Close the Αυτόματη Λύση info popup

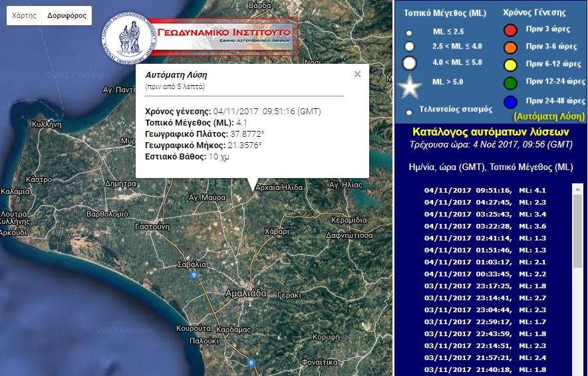tap(357, 74)
